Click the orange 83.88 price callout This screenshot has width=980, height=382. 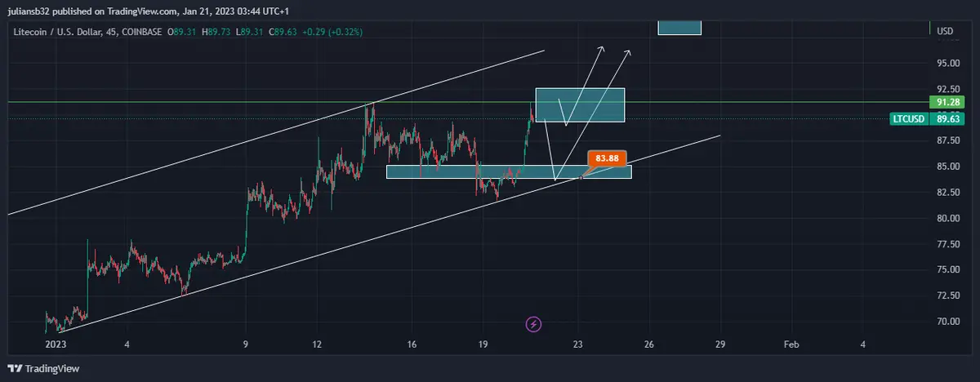pyautogui.click(x=607, y=158)
